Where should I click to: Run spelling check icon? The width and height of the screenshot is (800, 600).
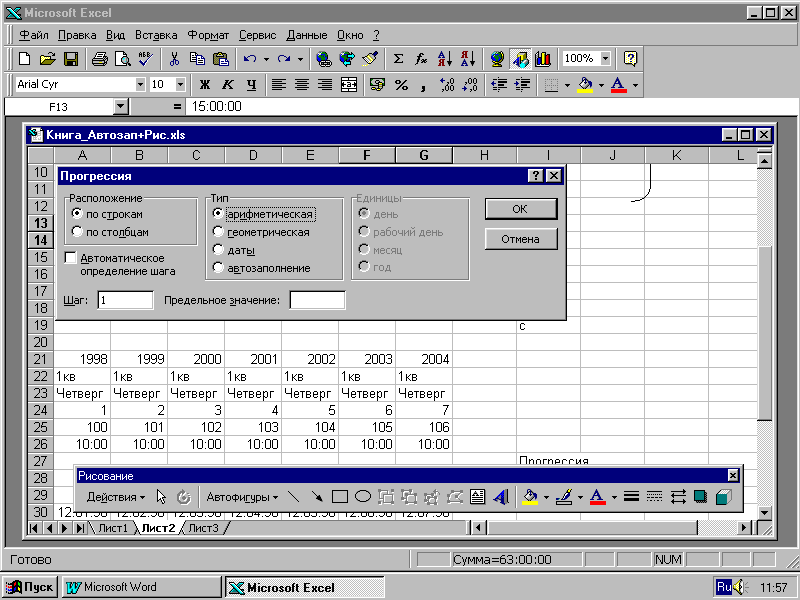(145, 59)
